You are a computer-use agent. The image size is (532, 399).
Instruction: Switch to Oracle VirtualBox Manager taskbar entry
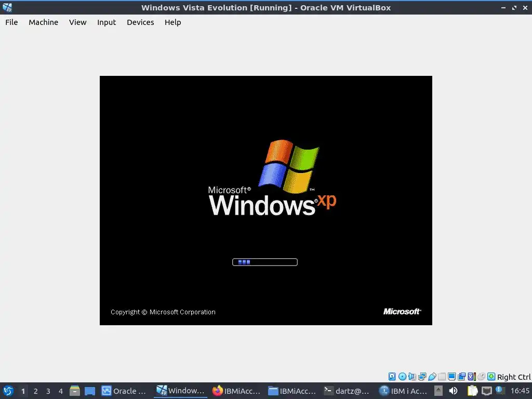124,391
